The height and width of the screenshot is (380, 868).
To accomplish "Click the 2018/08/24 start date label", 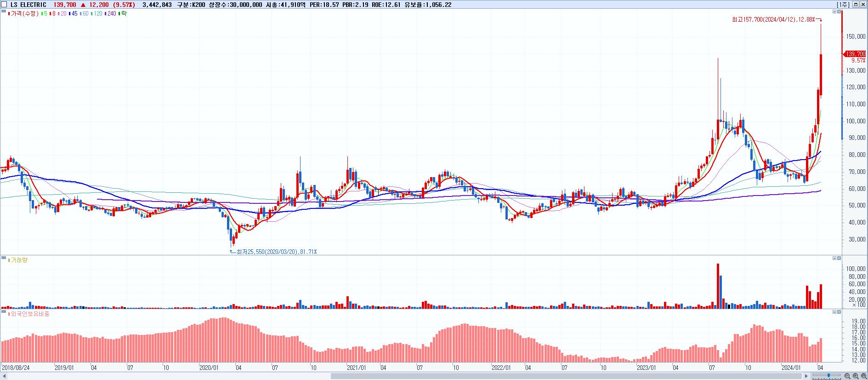I will click(16, 368).
